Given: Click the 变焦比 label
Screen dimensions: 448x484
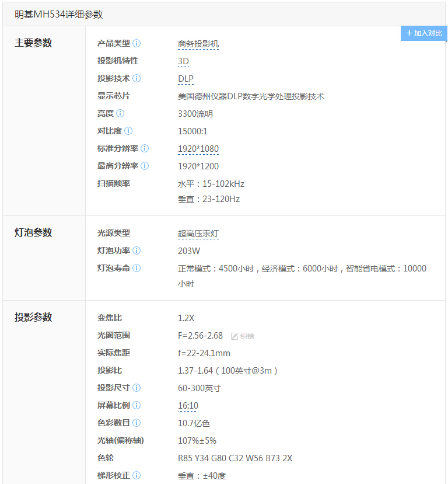Looking at the screenshot, I should [x=110, y=318].
